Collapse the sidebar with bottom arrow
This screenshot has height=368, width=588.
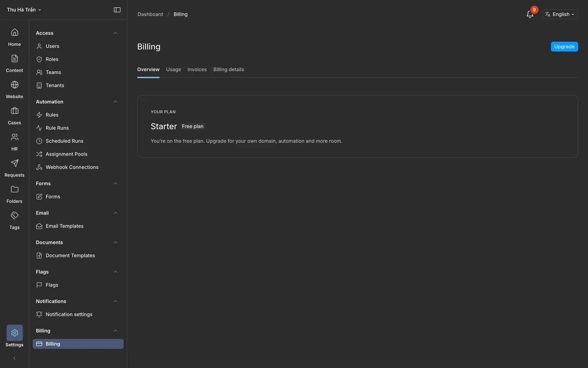coord(14,358)
